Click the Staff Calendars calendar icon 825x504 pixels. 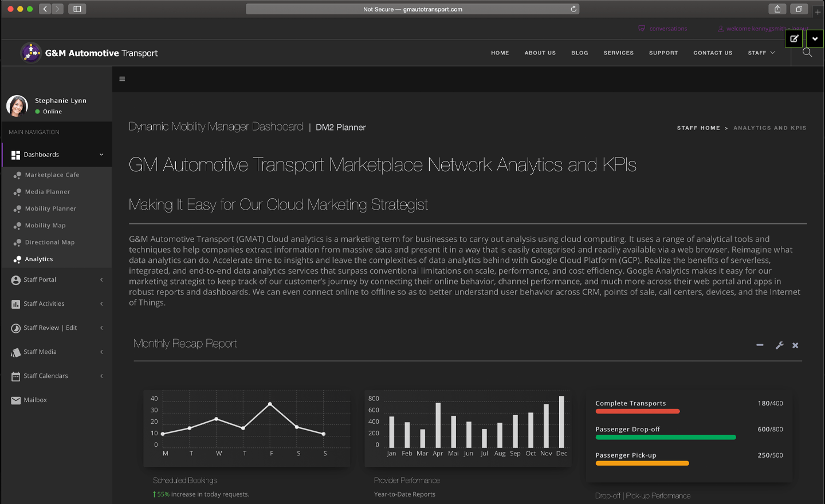[x=15, y=376]
